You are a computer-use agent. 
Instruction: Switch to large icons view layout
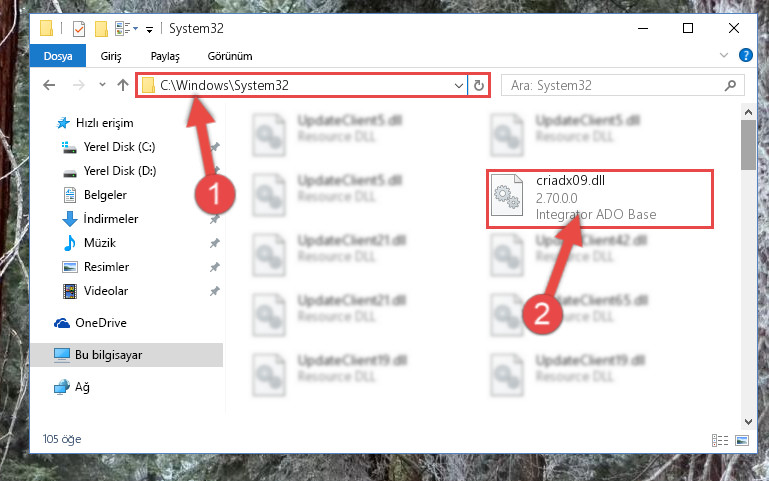pyautogui.click(x=742, y=440)
